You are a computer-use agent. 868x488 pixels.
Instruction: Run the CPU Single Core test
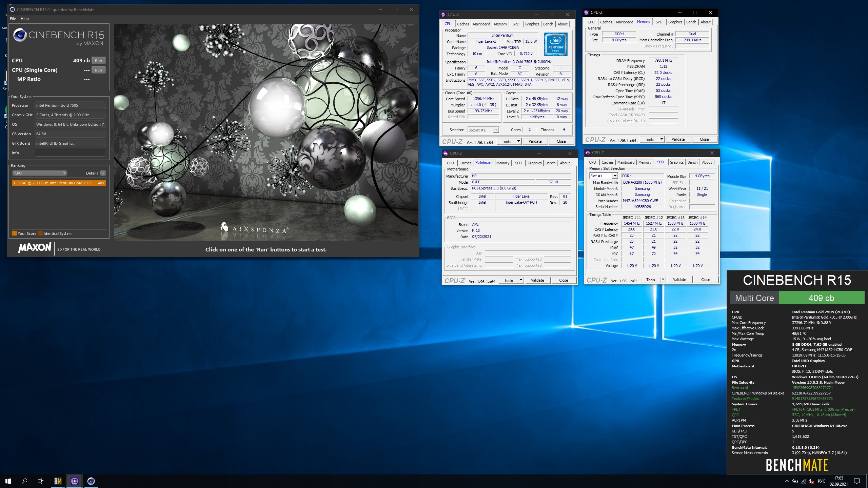[98, 70]
